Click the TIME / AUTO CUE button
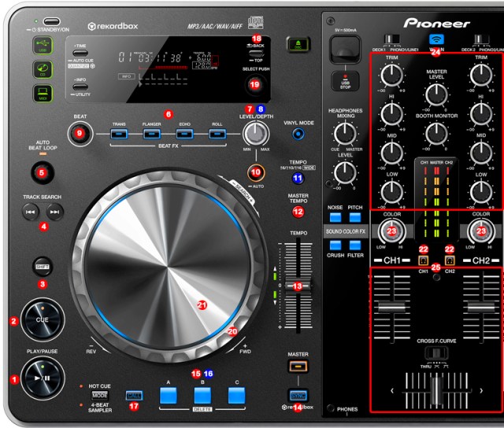Viewport: 504px width, 428px height. tap(80, 53)
